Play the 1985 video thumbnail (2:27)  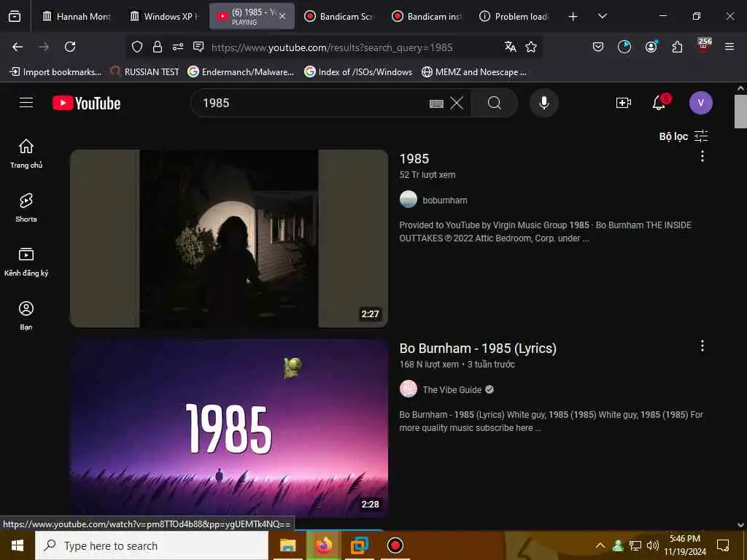coord(229,238)
